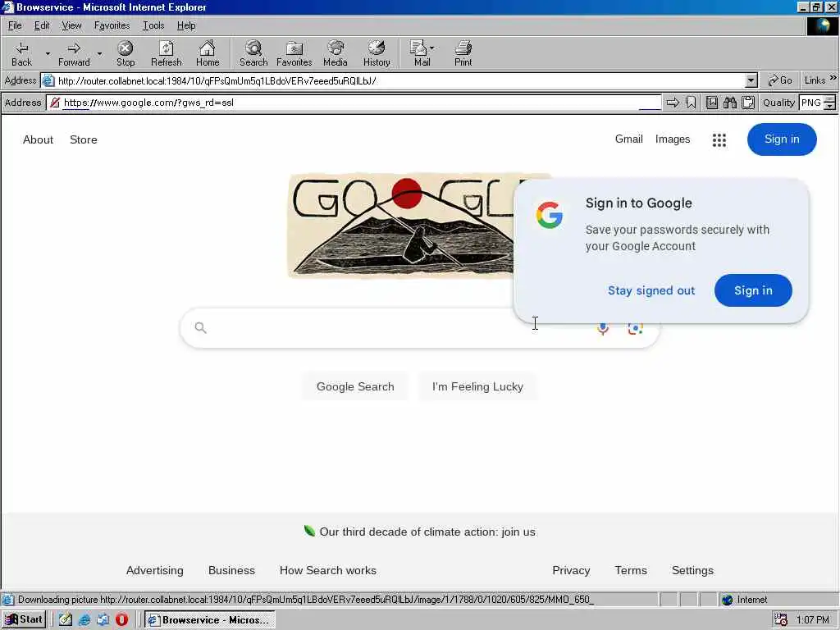Launch Internet Explorer from quick launch
The width and height of the screenshot is (840, 630).
click(84, 620)
